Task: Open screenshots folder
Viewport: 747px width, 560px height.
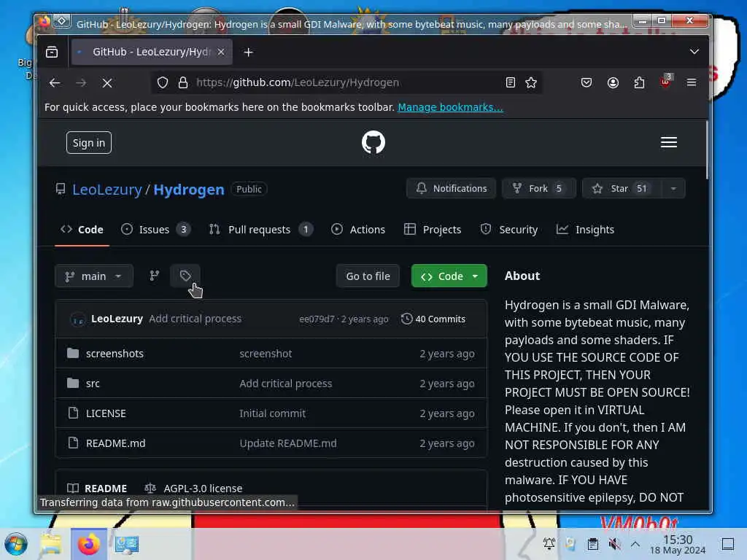Action: 115,354
